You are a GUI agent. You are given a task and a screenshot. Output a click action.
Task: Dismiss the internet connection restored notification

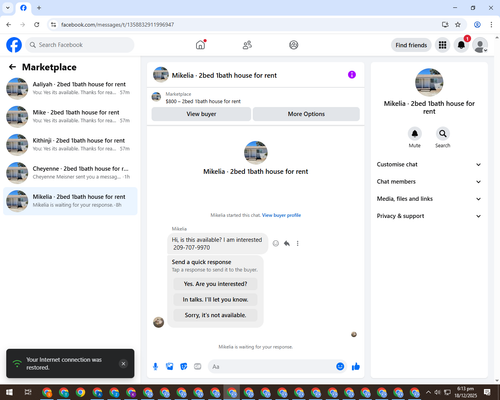(x=123, y=364)
